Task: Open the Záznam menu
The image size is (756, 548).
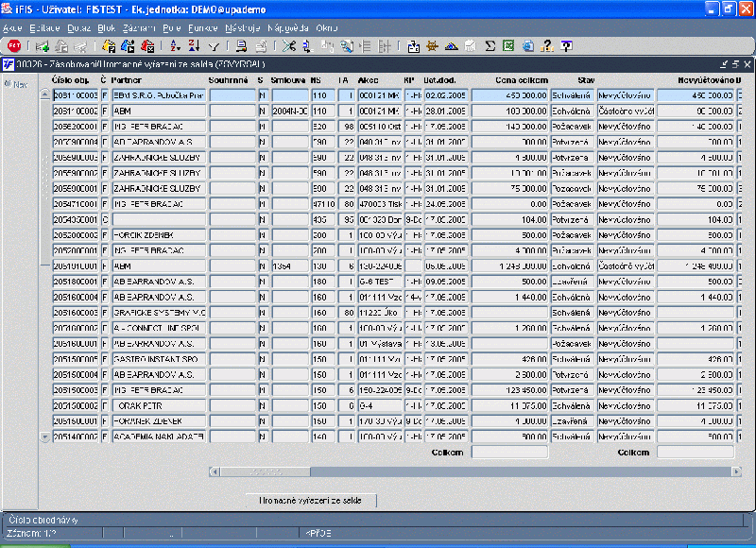Action: pos(139,28)
